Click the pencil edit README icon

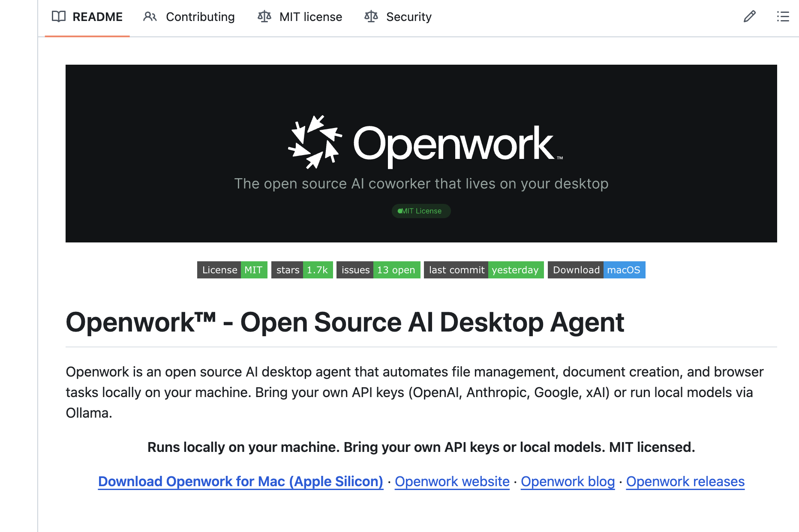(749, 17)
